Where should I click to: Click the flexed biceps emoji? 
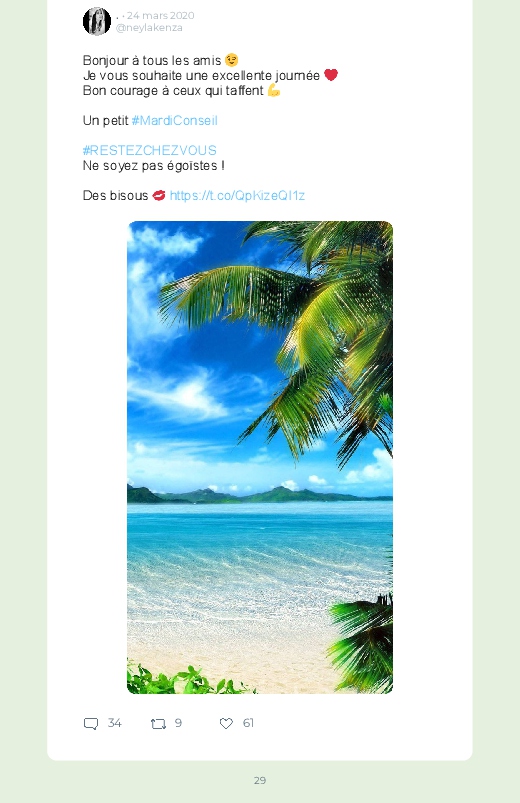tap(274, 90)
